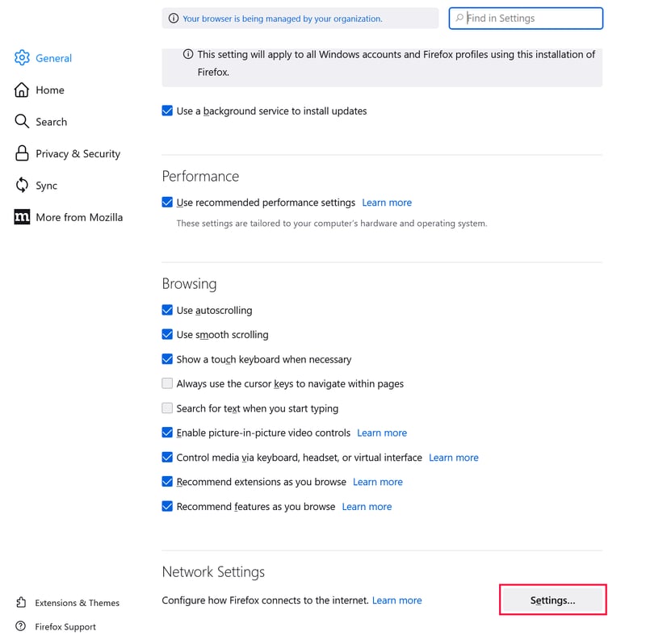
Task: Open More from Mozilla page
Action: [x=79, y=217]
